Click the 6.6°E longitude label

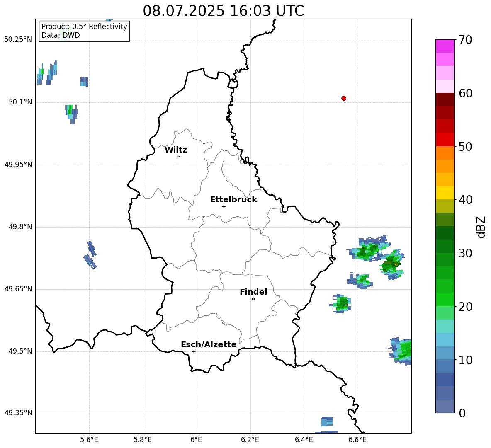click(x=357, y=440)
